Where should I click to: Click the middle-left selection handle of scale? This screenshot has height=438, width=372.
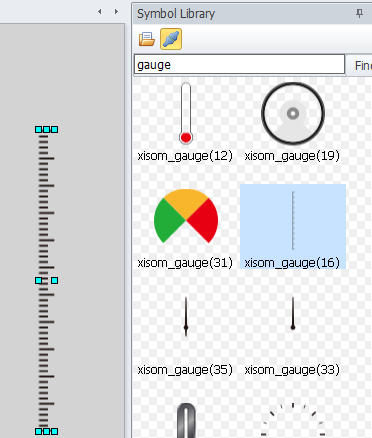pos(39,281)
